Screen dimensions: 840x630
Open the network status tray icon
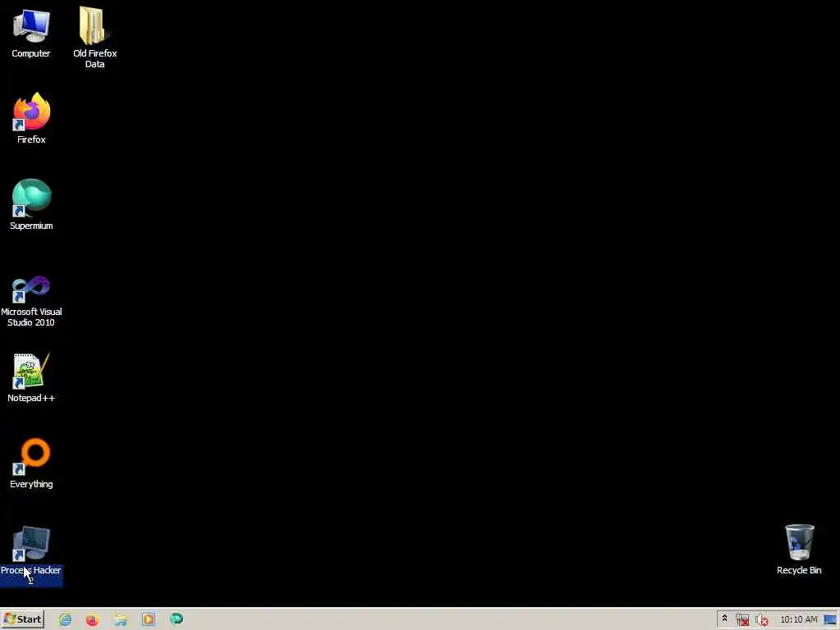point(742,620)
